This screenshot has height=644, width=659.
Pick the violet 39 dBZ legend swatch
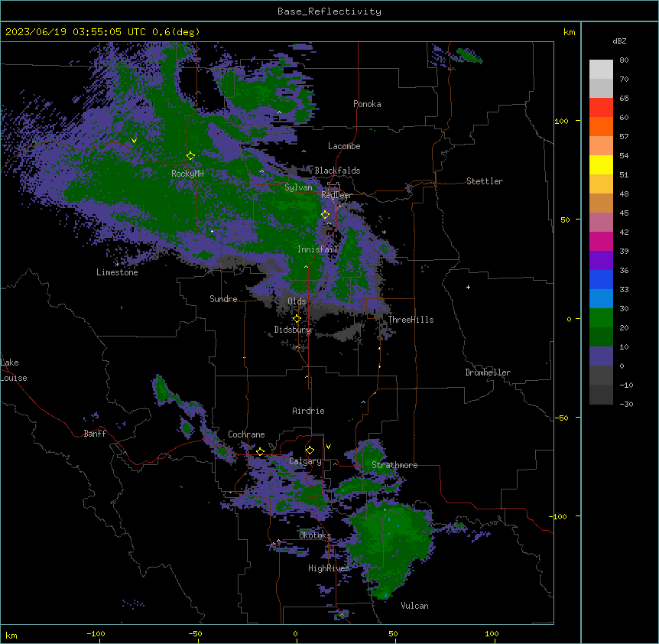pyautogui.click(x=601, y=261)
